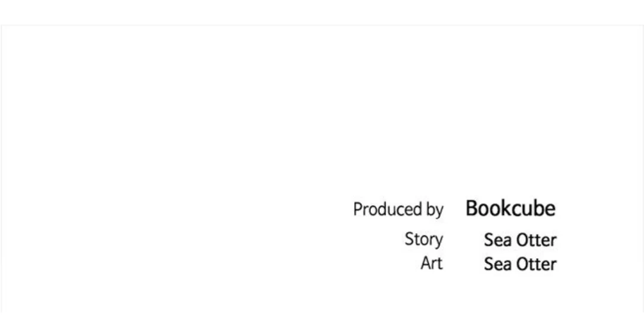Click "Sea" in the Art credit name

click(496, 264)
